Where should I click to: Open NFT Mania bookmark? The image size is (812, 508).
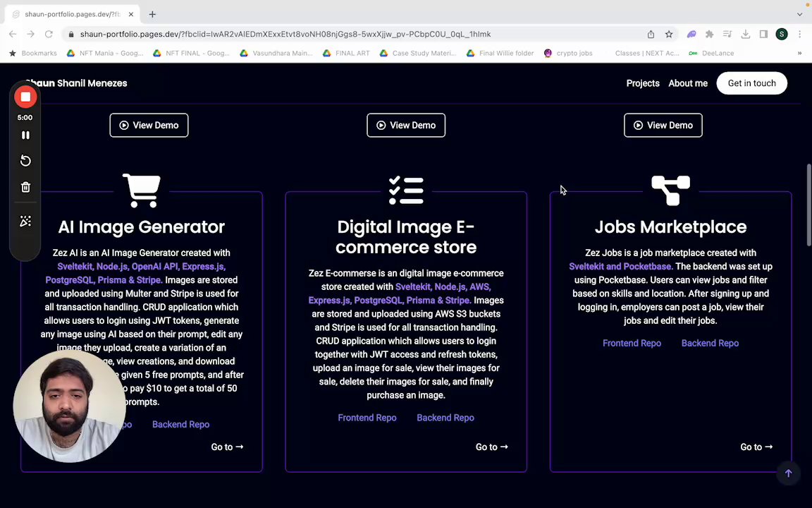[105, 53]
